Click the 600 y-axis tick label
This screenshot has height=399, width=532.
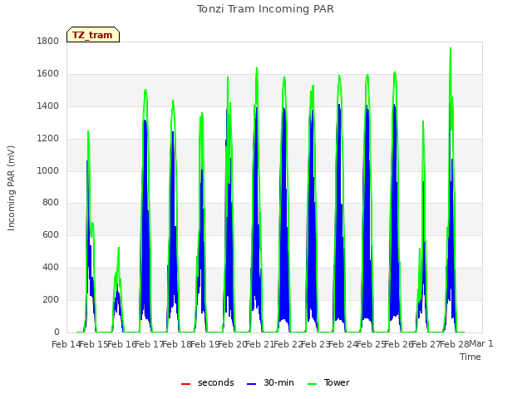[x=51, y=234]
